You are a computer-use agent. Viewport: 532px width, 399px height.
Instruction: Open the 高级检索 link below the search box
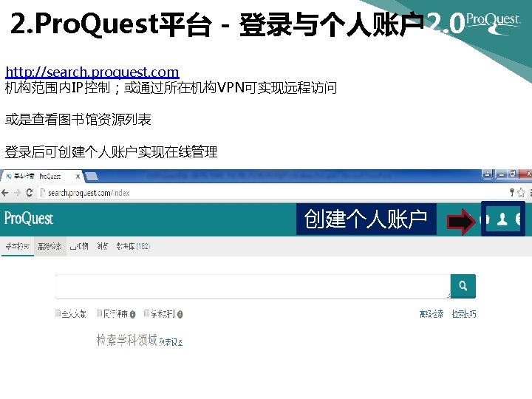(432, 314)
